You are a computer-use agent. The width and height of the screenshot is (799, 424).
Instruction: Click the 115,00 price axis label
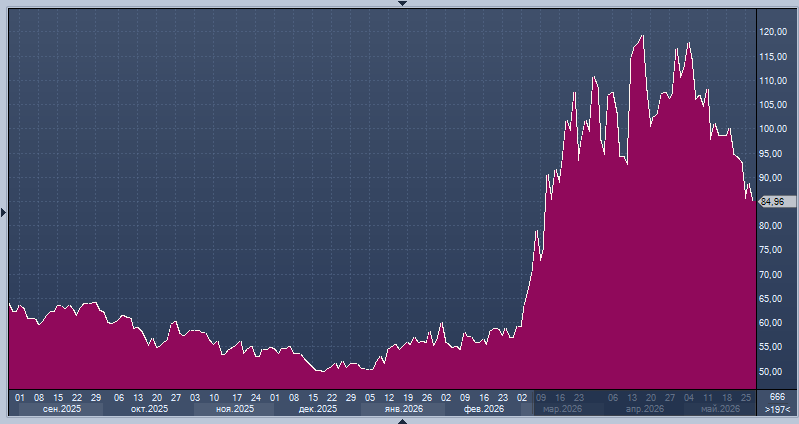[773, 56]
